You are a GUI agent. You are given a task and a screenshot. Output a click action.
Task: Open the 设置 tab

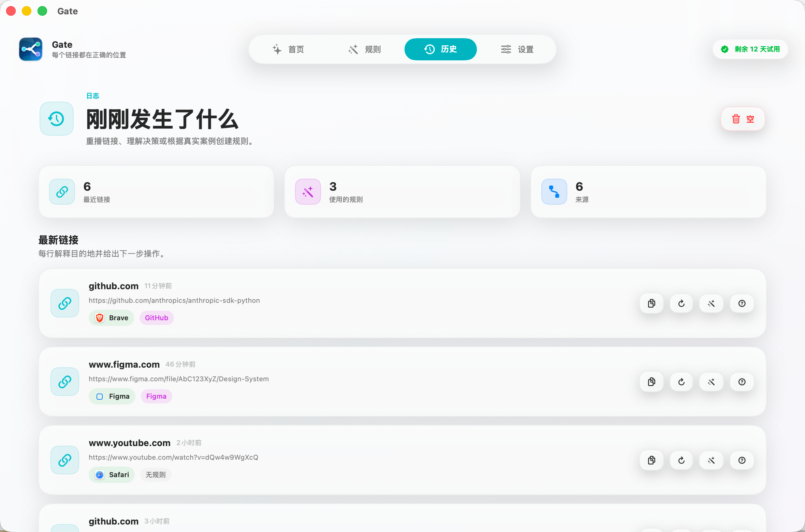click(x=517, y=49)
